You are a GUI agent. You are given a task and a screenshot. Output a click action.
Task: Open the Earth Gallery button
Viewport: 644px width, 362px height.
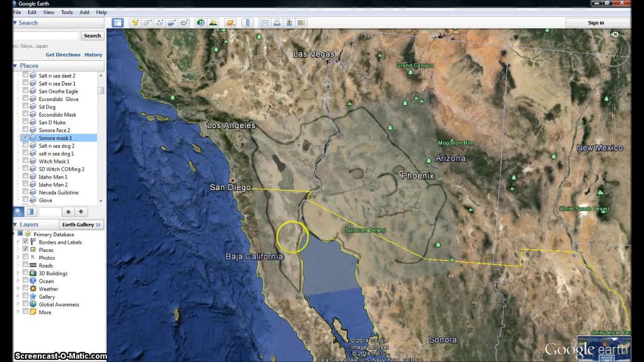(x=82, y=225)
